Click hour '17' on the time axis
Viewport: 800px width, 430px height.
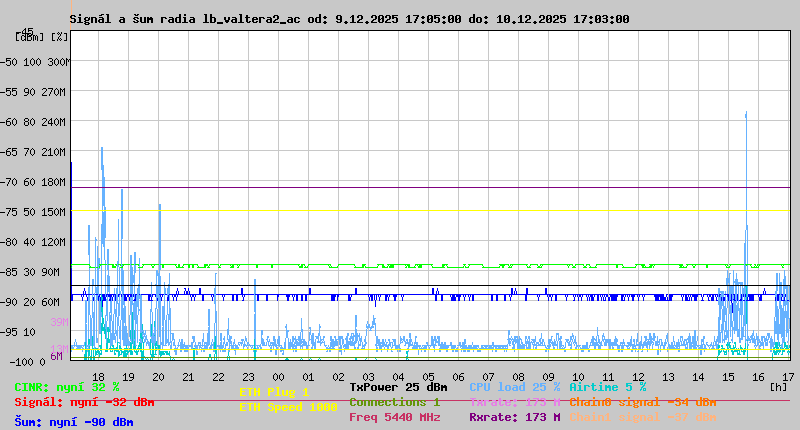coord(788,377)
